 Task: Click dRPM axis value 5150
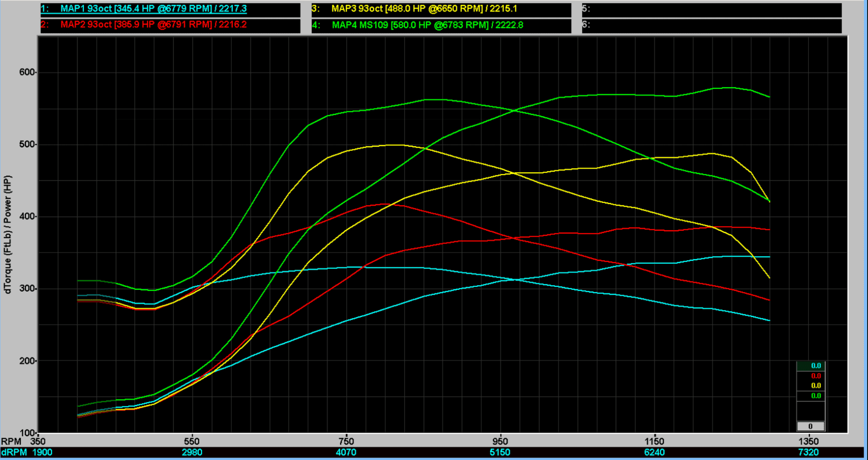tap(500, 453)
